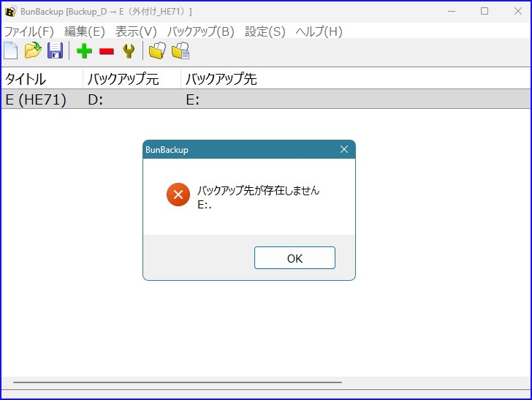The height and width of the screenshot is (400, 532).
Task: Open the 表示(V) menu
Action: click(136, 31)
